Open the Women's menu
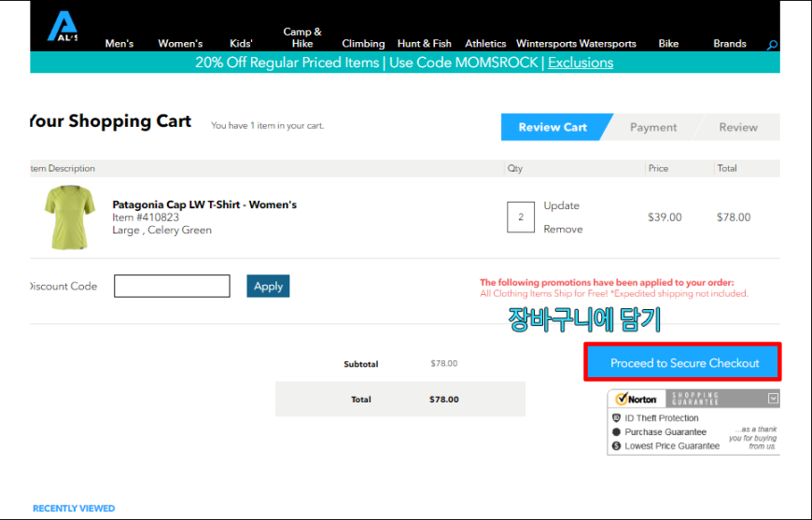 pos(180,44)
